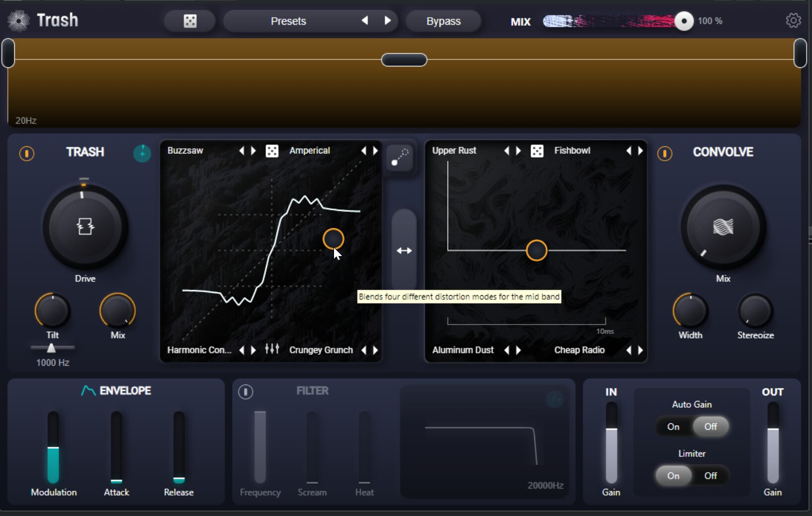The image size is (812, 516).
Task: Previous Fishbowl impulse arrow
Action: coord(629,150)
